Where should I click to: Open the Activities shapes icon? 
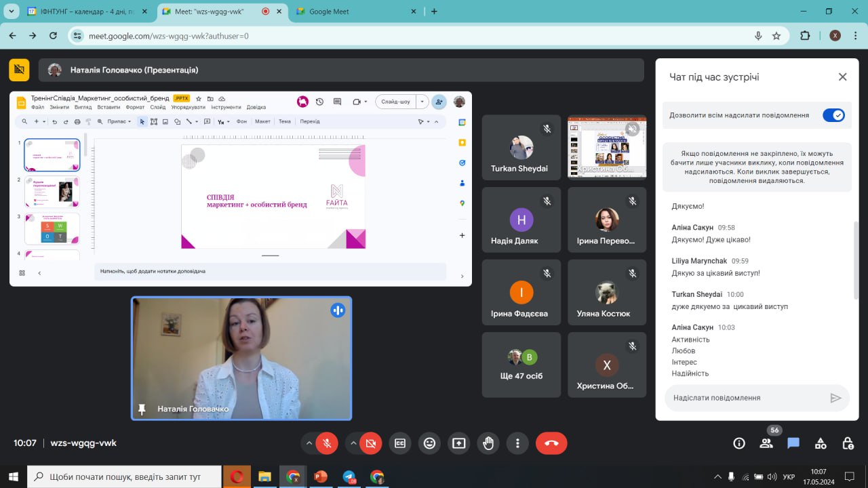tap(821, 443)
